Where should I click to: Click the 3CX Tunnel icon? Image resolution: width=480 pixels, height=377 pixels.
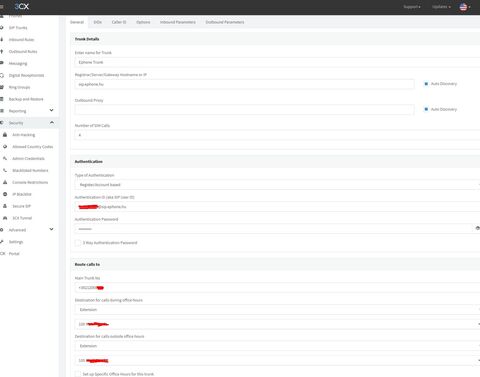tap(5, 218)
